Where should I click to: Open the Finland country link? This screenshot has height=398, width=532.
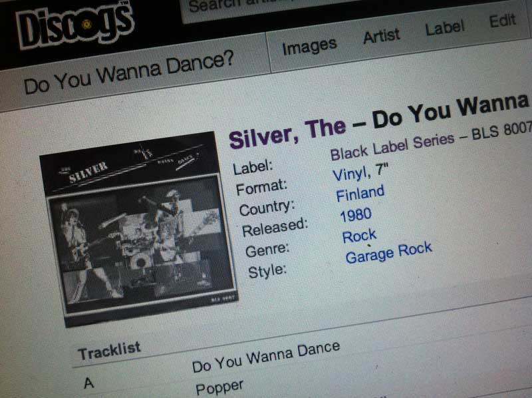360,193
